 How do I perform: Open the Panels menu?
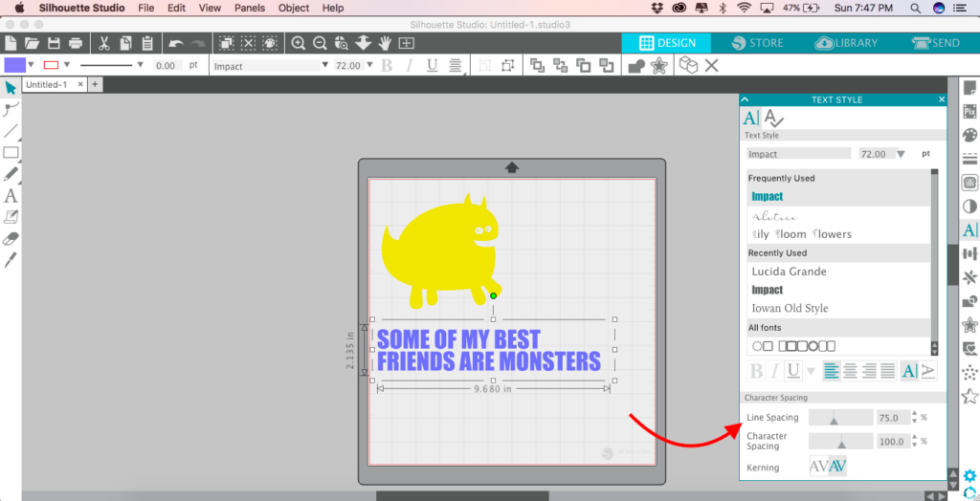[x=250, y=8]
